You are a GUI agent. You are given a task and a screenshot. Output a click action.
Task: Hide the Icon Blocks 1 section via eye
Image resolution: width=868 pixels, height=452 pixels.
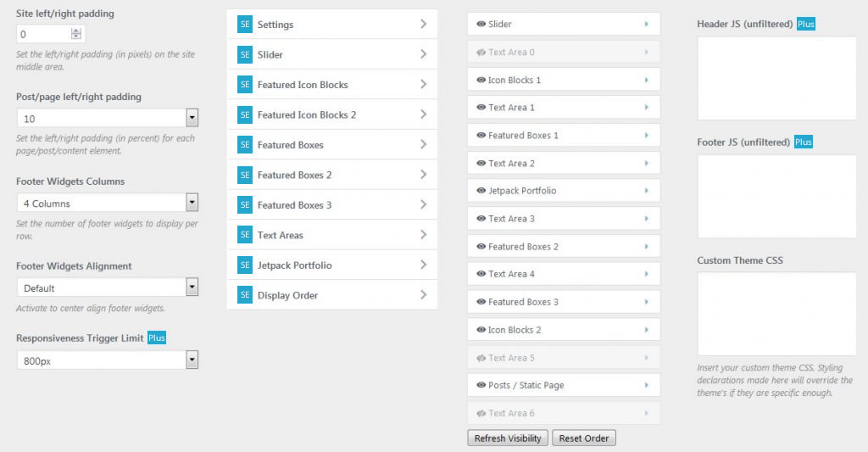pos(481,80)
